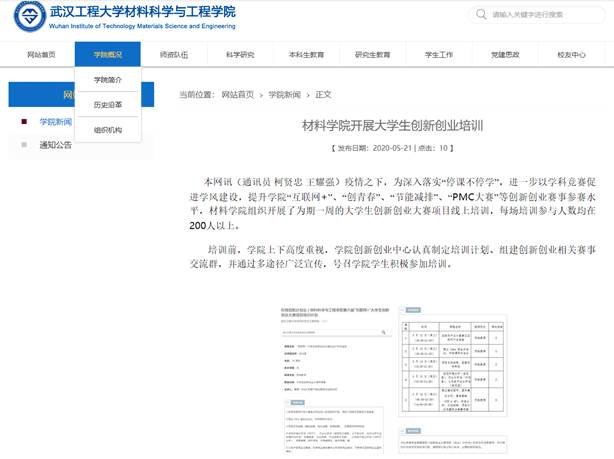Visit the 校友中心 page
614x459 pixels.
click(x=571, y=55)
